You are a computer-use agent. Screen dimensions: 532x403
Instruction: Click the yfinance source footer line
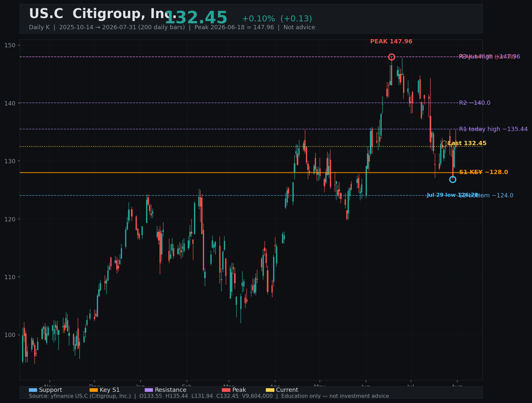click(x=209, y=396)
